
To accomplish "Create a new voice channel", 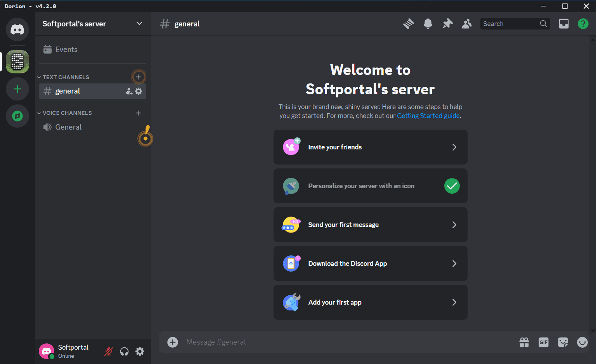I will click(x=138, y=113).
